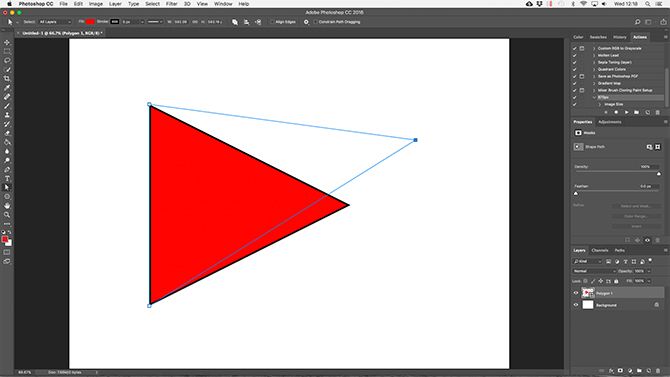
Task: Enable the Align Edges checkbox
Action: (272, 22)
